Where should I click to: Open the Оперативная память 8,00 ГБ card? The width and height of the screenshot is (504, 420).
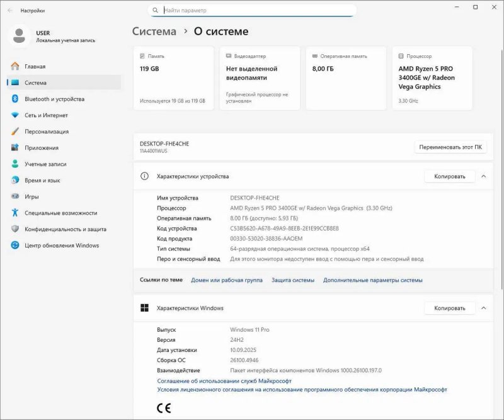(346, 79)
